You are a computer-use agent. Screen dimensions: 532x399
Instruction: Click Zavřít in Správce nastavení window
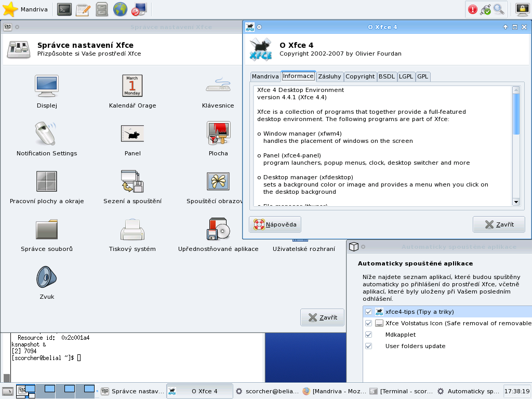tap(322, 317)
